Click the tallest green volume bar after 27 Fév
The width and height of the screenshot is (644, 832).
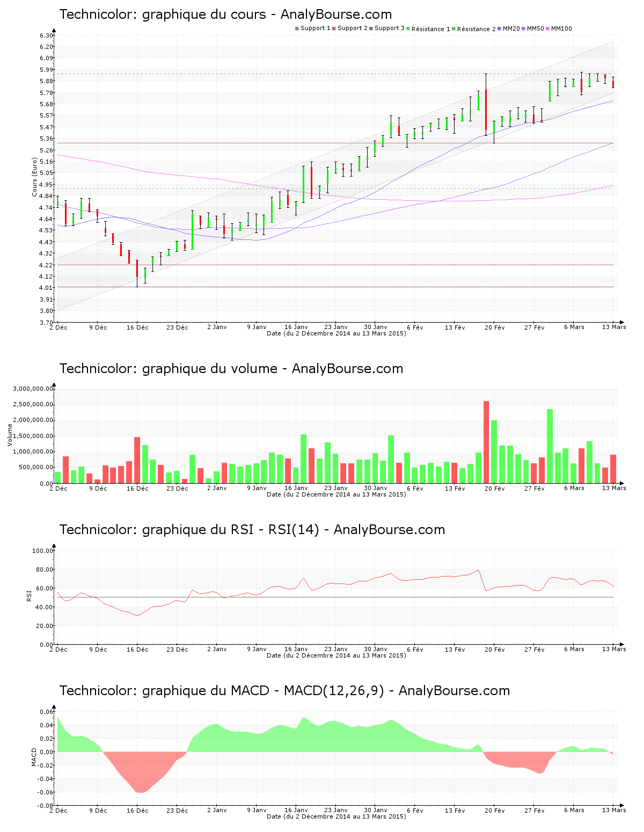pos(550,446)
